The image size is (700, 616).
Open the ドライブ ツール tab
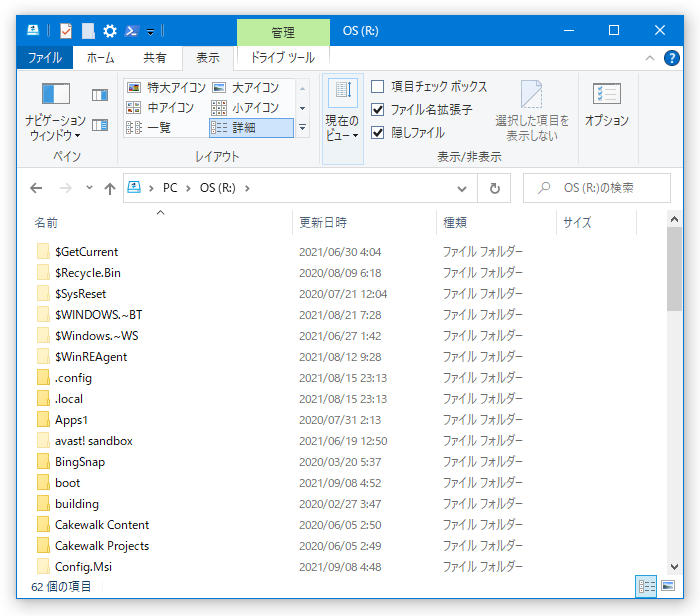[283, 58]
